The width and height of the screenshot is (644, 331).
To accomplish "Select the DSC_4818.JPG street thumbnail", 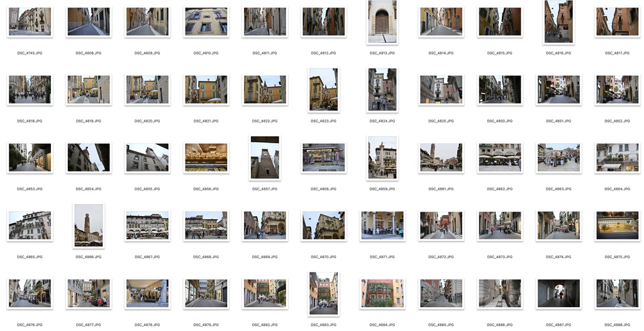I will point(30,89).
